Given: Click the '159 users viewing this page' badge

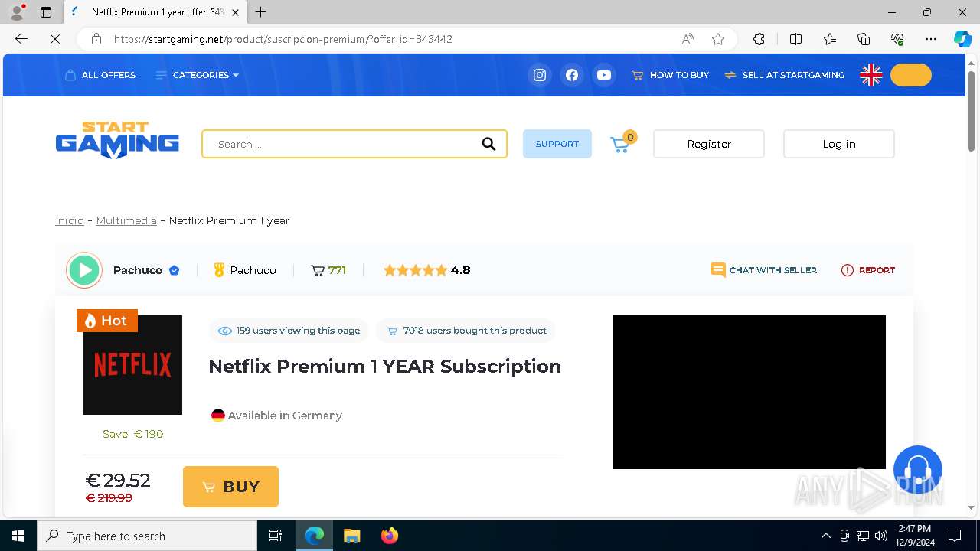Looking at the screenshot, I should click(289, 331).
